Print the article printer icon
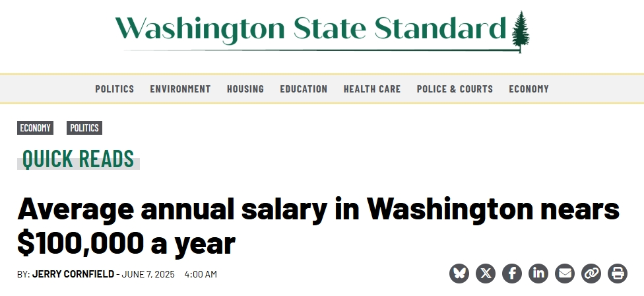 pyautogui.click(x=618, y=274)
